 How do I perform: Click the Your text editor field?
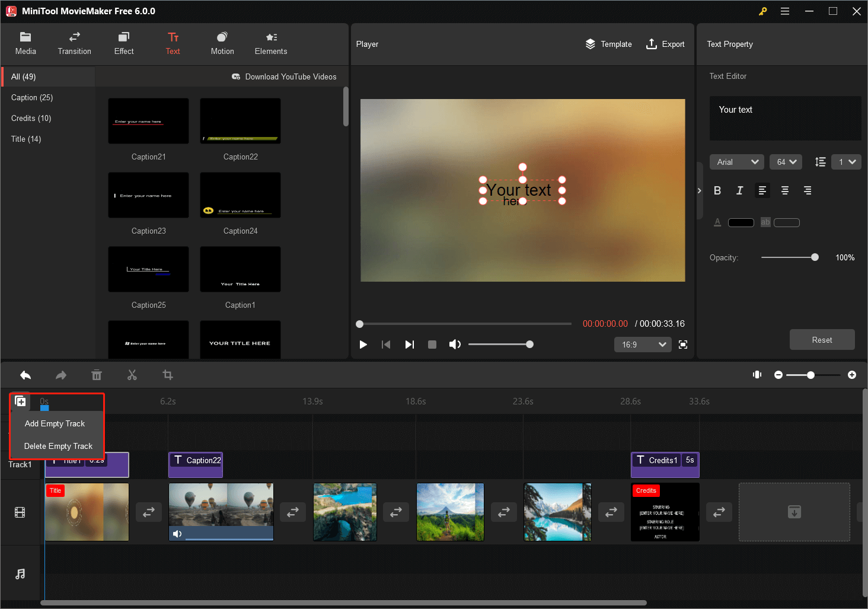pyautogui.click(x=785, y=118)
